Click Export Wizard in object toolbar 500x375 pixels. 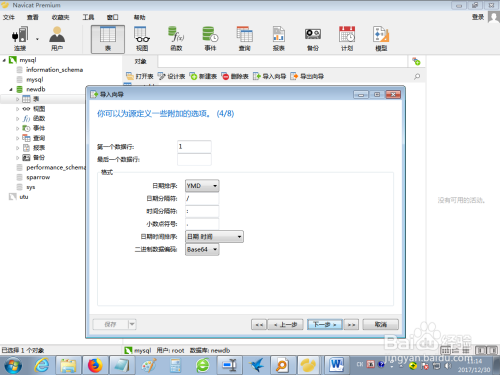click(x=307, y=76)
